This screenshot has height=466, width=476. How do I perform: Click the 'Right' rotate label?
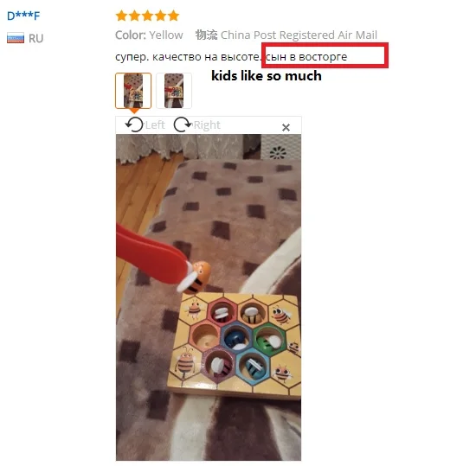207,124
